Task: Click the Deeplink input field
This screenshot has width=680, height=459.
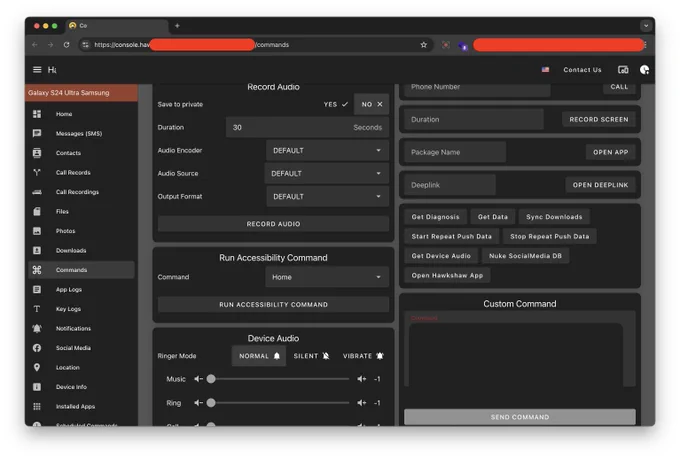Action: point(450,185)
